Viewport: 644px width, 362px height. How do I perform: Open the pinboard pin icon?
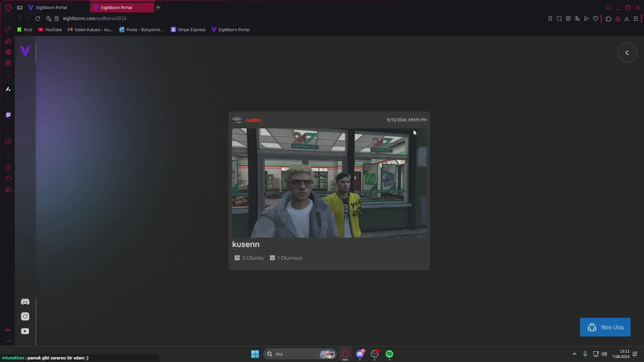tap(550, 19)
